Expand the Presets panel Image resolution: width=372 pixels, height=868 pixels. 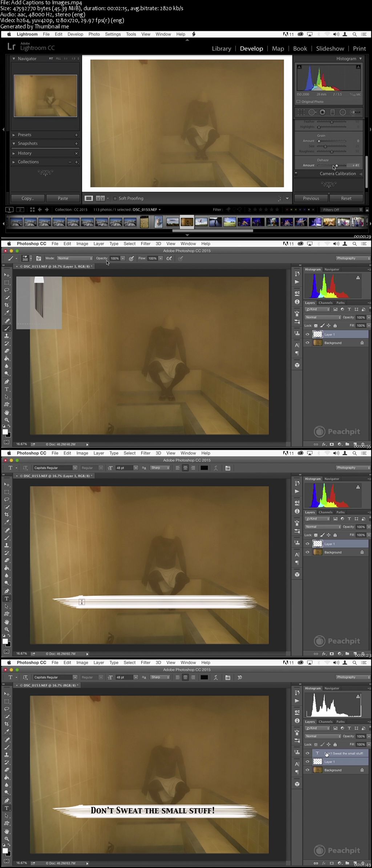tap(14, 135)
